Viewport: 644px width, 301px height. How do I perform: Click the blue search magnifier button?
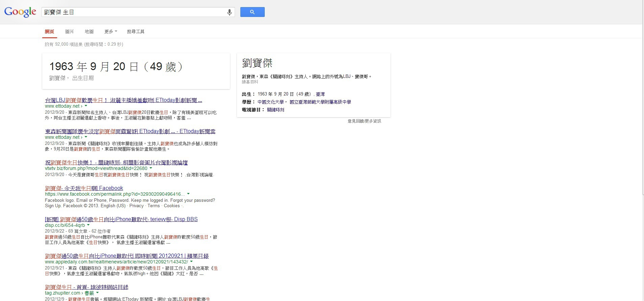coord(252,12)
